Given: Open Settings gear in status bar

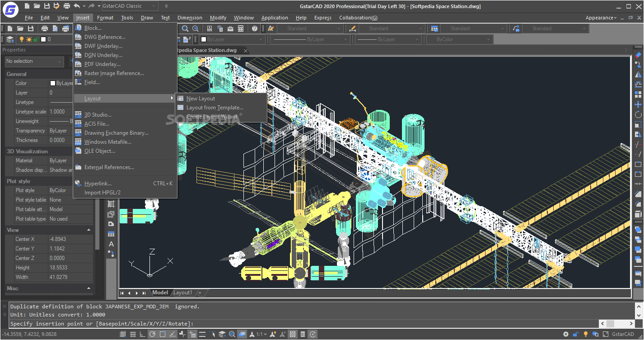Looking at the screenshot, I should coord(566,334).
